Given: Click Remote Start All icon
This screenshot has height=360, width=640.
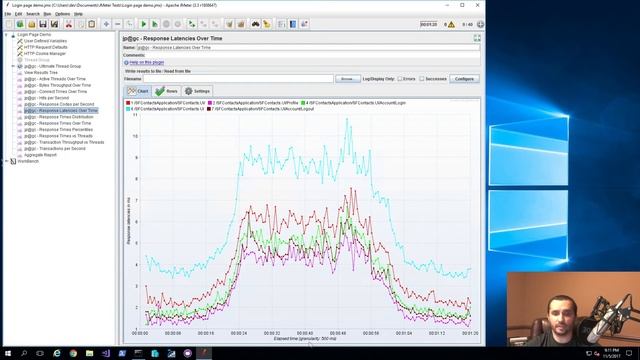Looking at the screenshot, I should pos(192,24).
